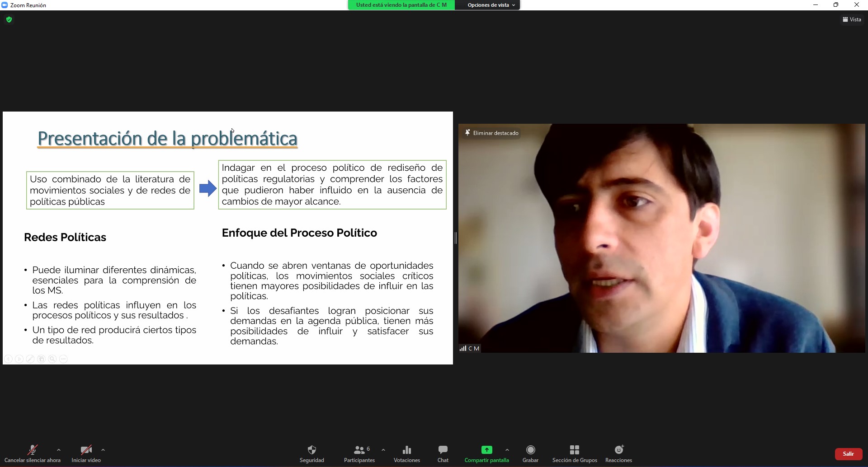Click the bullet starting Si los desafiantes logran
Image resolution: width=868 pixels, height=467 pixels.
click(331, 326)
